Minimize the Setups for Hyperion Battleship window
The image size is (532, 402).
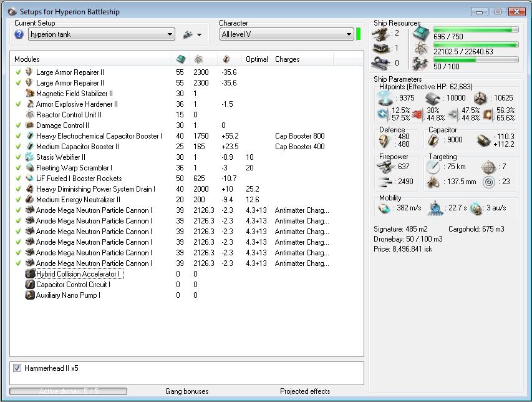point(480,12)
